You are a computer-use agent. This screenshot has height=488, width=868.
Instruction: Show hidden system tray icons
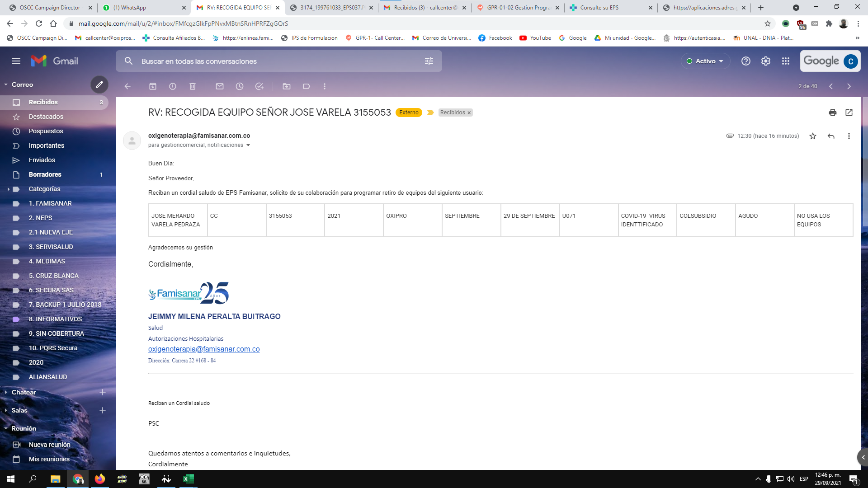pyautogui.click(x=758, y=479)
